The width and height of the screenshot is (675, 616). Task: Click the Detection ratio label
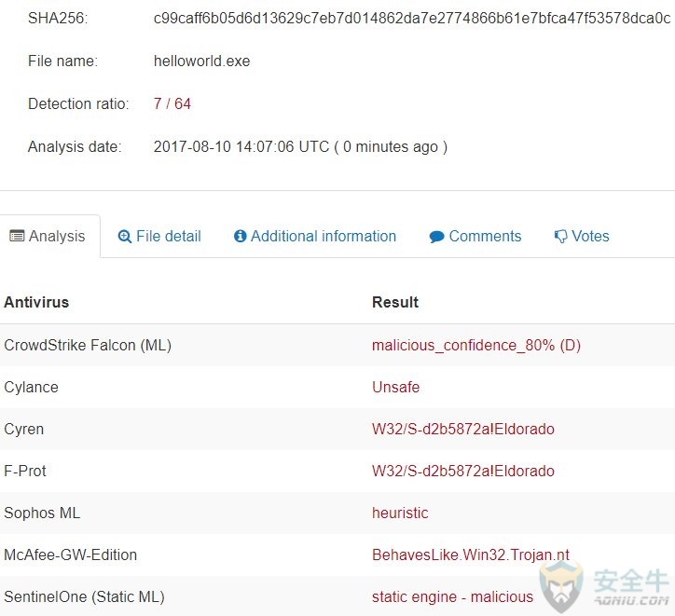point(78,103)
